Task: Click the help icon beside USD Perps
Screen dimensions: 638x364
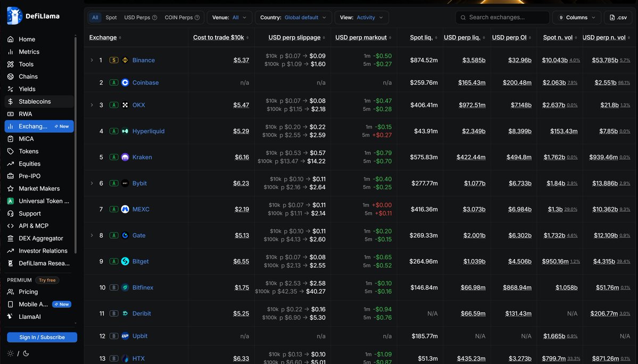Action: tap(155, 18)
